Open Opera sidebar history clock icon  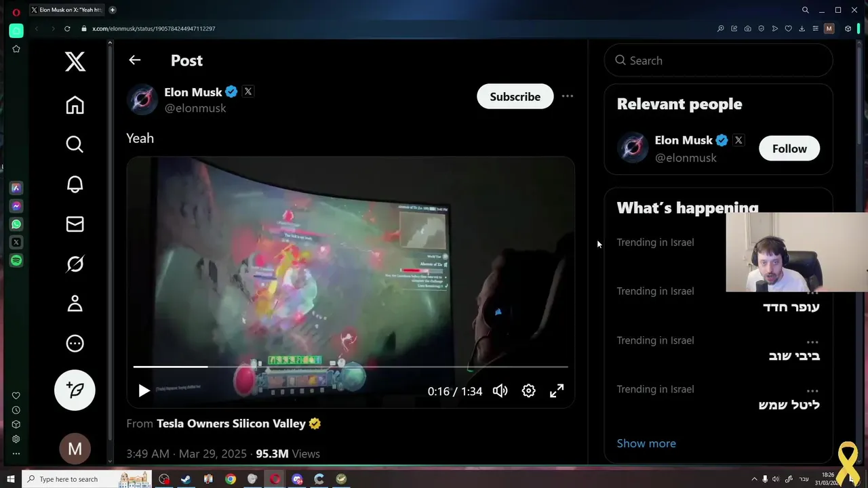[16, 410]
